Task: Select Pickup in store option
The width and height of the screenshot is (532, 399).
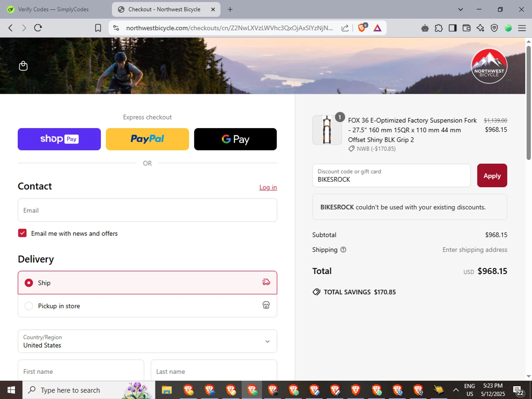Action: click(x=147, y=306)
